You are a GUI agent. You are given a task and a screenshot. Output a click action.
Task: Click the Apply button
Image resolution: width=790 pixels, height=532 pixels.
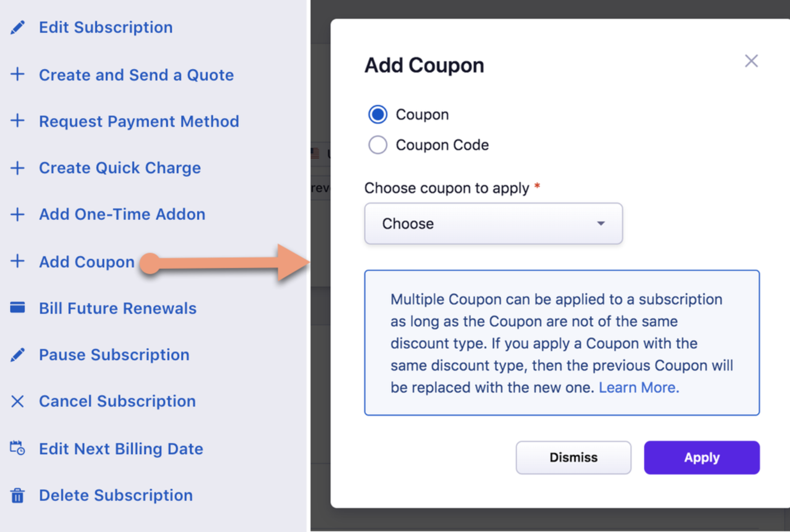(x=701, y=457)
